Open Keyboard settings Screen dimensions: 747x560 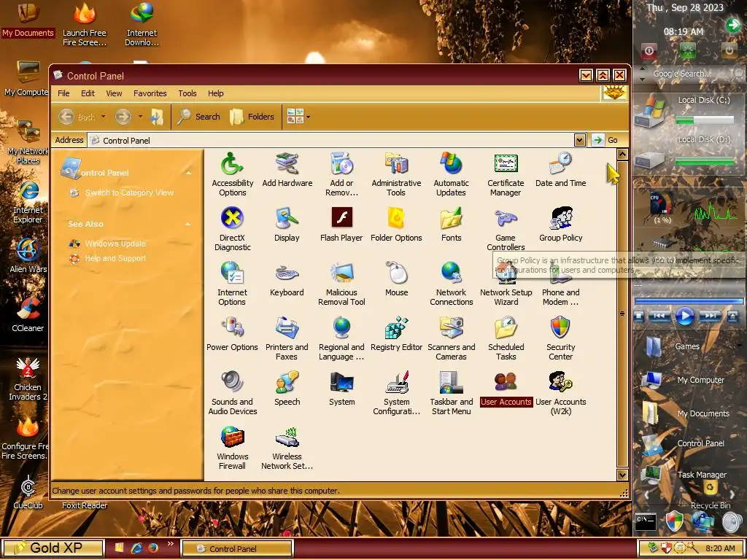pos(287,279)
